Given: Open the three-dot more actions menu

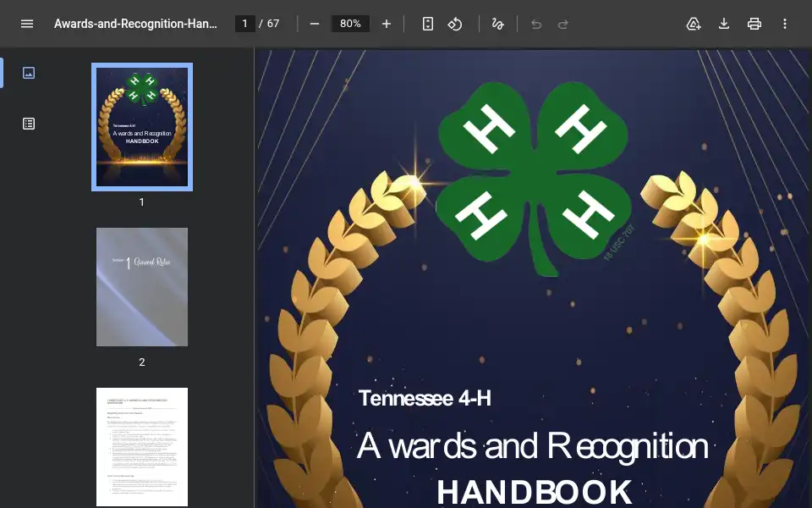Looking at the screenshot, I should coord(785,24).
